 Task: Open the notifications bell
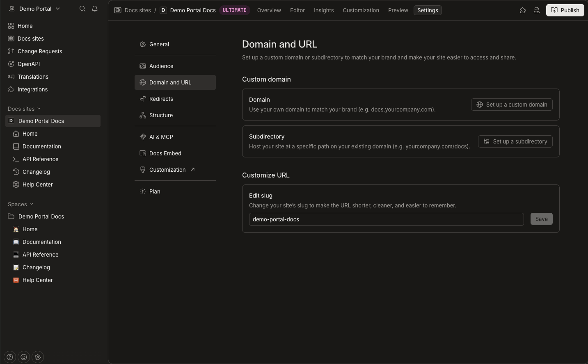tap(95, 9)
